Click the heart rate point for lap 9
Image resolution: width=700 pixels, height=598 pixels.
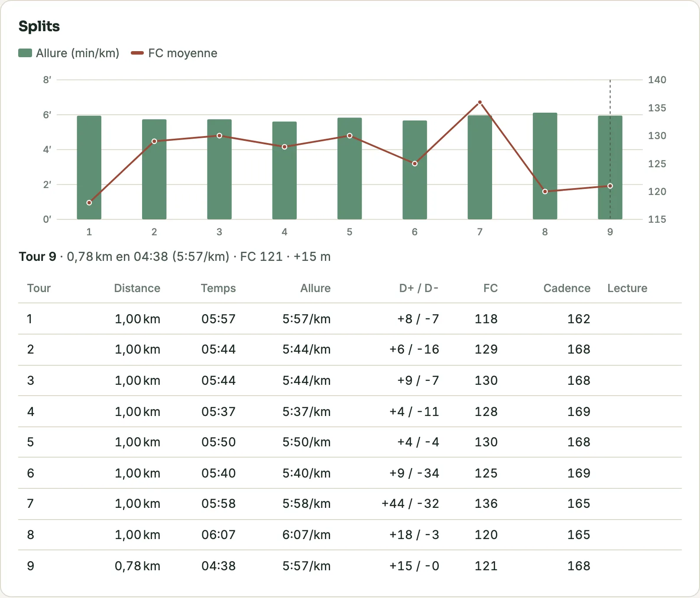610,186
